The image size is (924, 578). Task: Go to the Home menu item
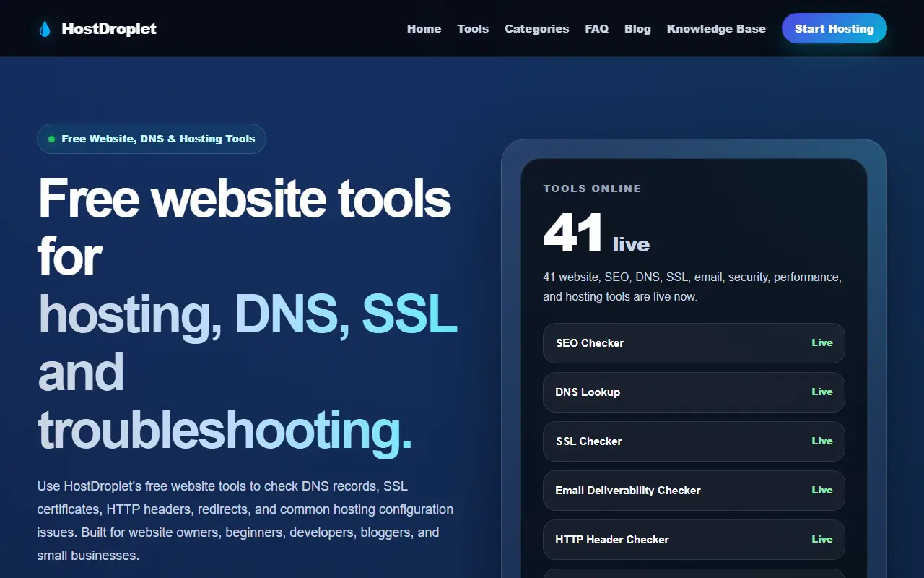[x=424, y=29]
